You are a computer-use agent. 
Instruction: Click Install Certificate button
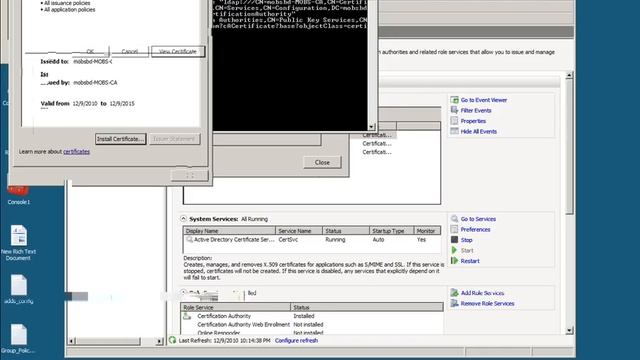(x=120, y=139)
